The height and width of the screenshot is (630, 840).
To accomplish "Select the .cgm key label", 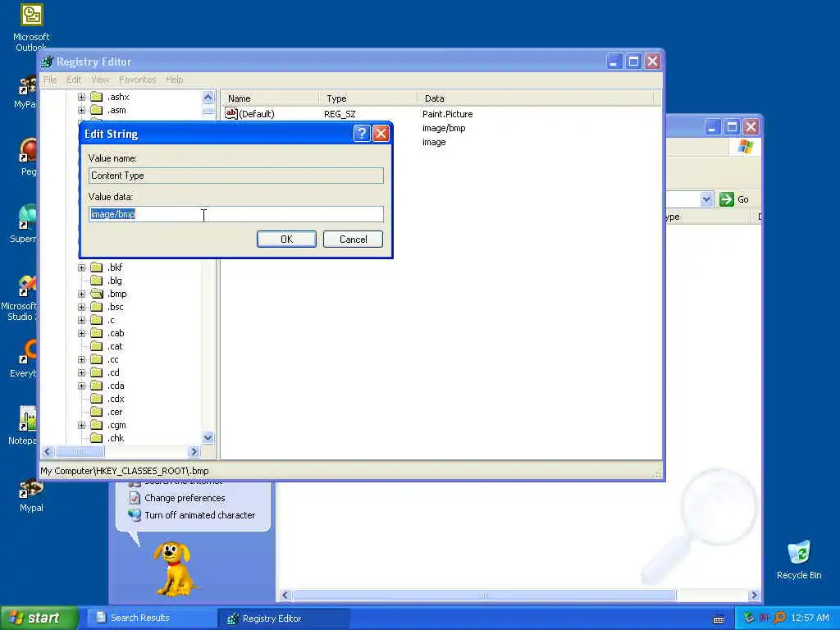I will (116, 426).
